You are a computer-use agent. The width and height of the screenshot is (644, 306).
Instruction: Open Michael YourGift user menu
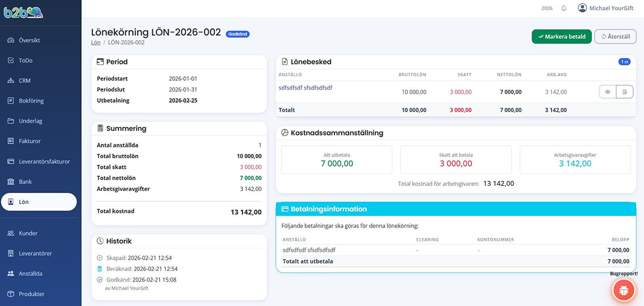coord(606,8)
